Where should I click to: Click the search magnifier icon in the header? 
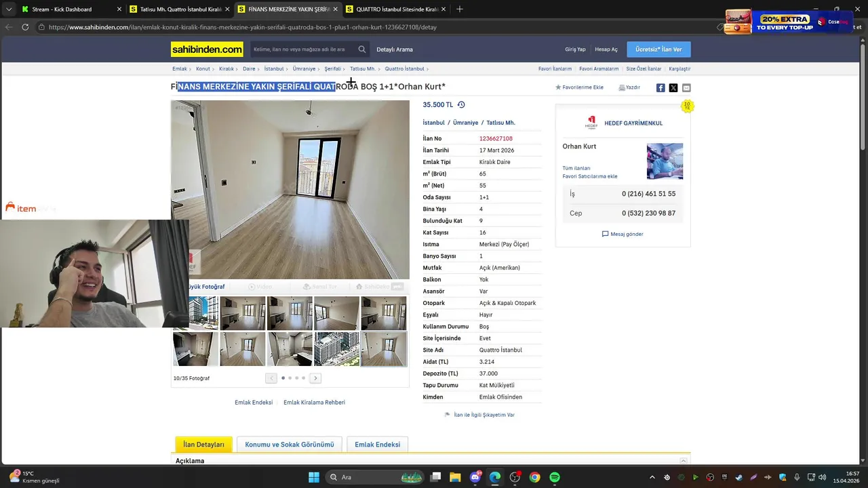362,49
